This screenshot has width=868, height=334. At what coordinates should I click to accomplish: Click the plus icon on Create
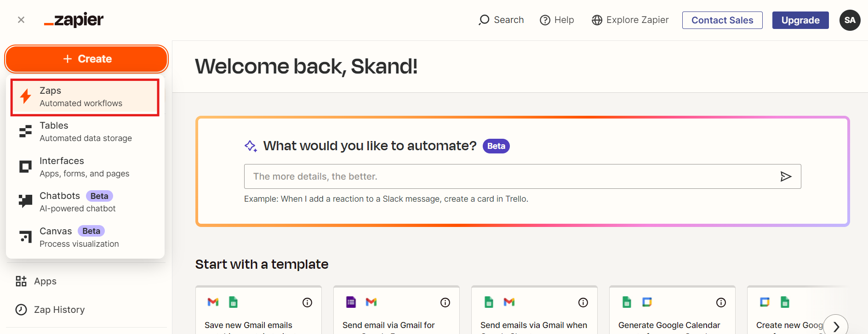point(68,59)
